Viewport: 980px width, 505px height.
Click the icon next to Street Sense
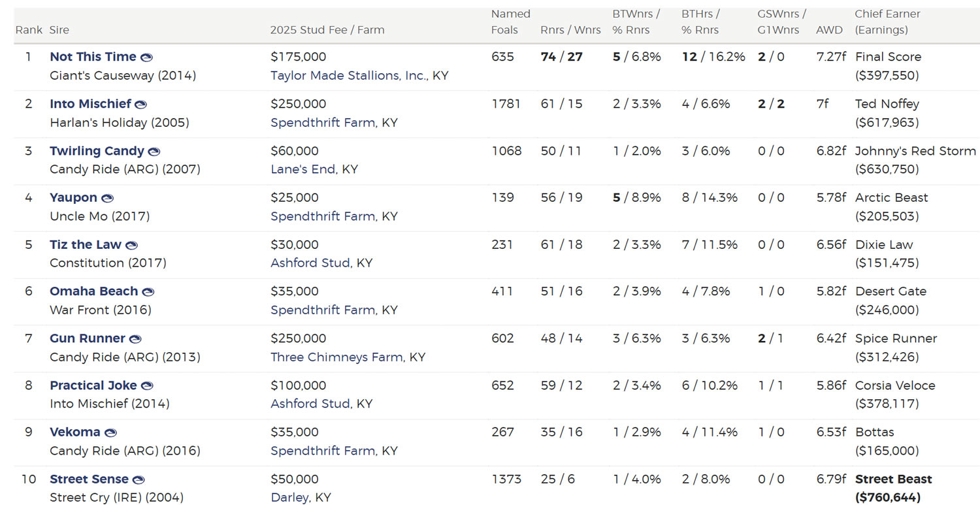139,480
